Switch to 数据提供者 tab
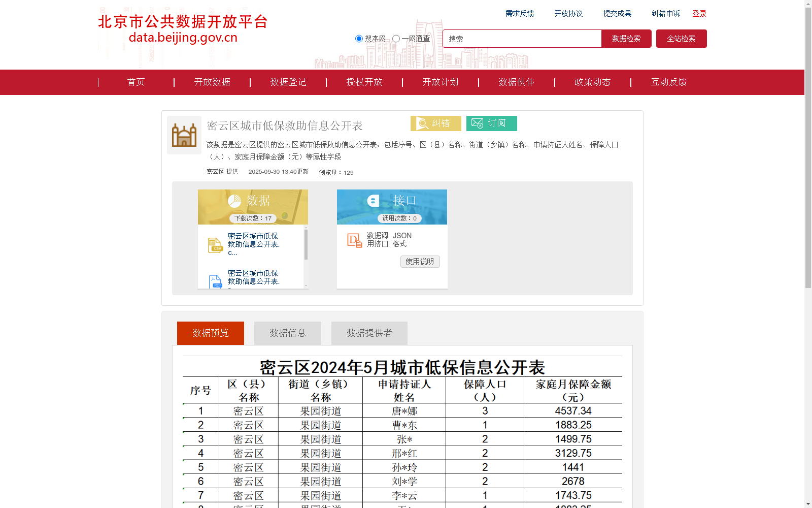Image resolution: width=812 pixels, height=508 pixels. coord(369,333)
